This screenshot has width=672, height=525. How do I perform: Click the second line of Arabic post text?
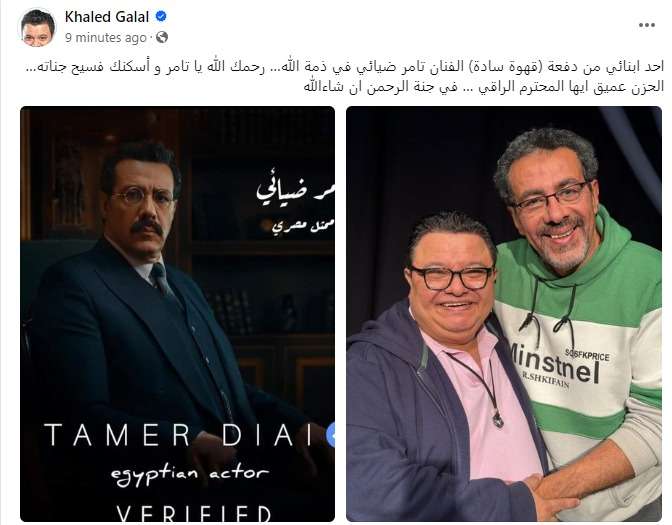(484, 87)
